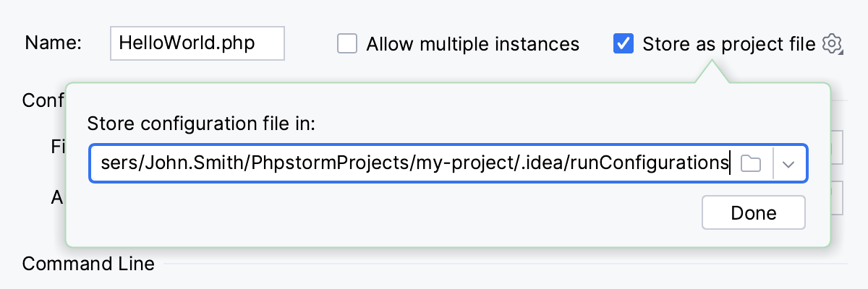Click the separator line beside Command Line
The height and width of the screenshot is (289, 868).
tap(506, 264)
